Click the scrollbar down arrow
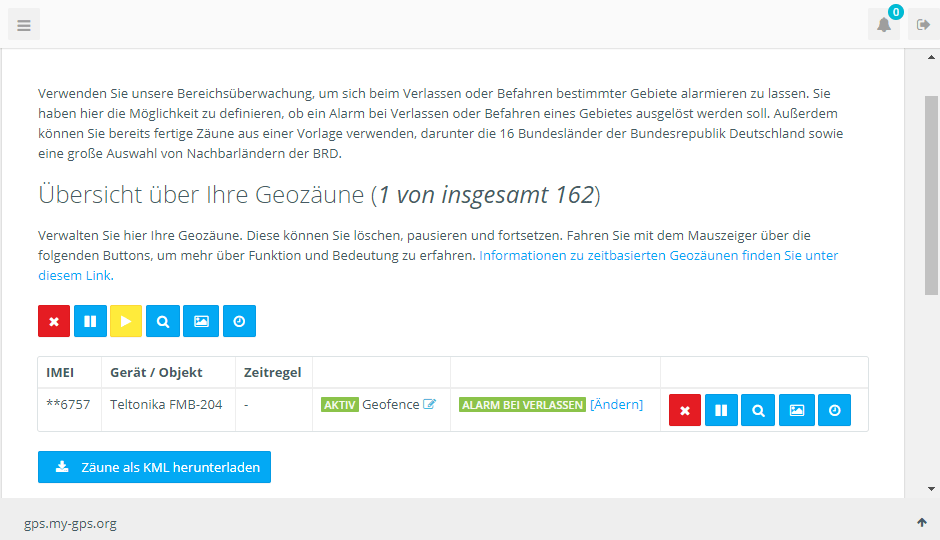 coord(931,489)
